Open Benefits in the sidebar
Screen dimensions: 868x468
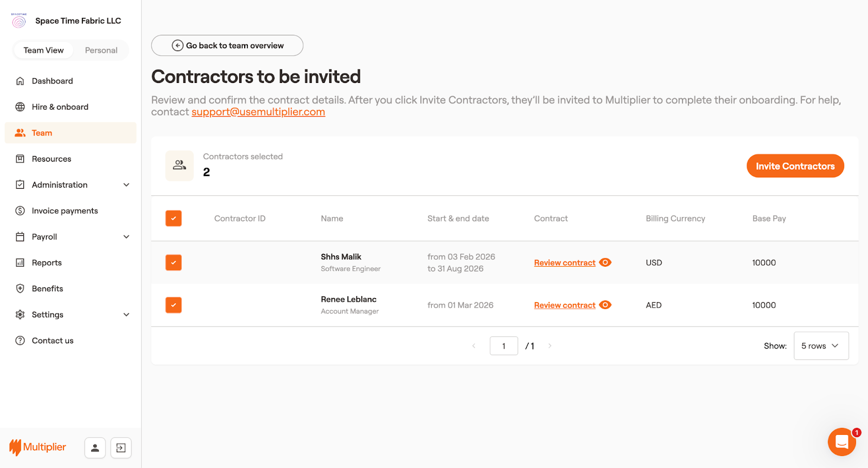click(47, 289)
